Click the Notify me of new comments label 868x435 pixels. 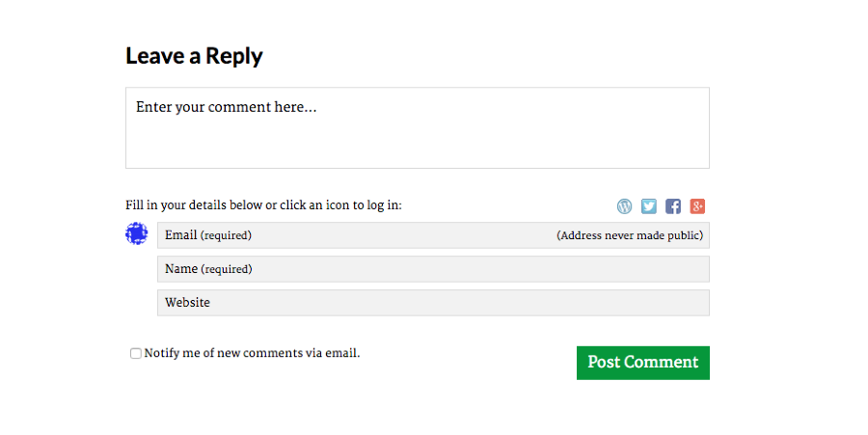252,353
